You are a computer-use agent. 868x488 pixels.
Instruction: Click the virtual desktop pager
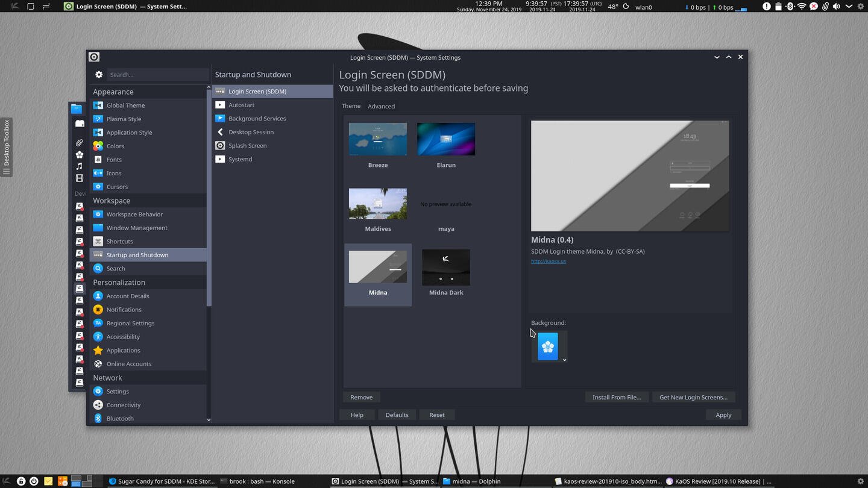pos(87,481)
